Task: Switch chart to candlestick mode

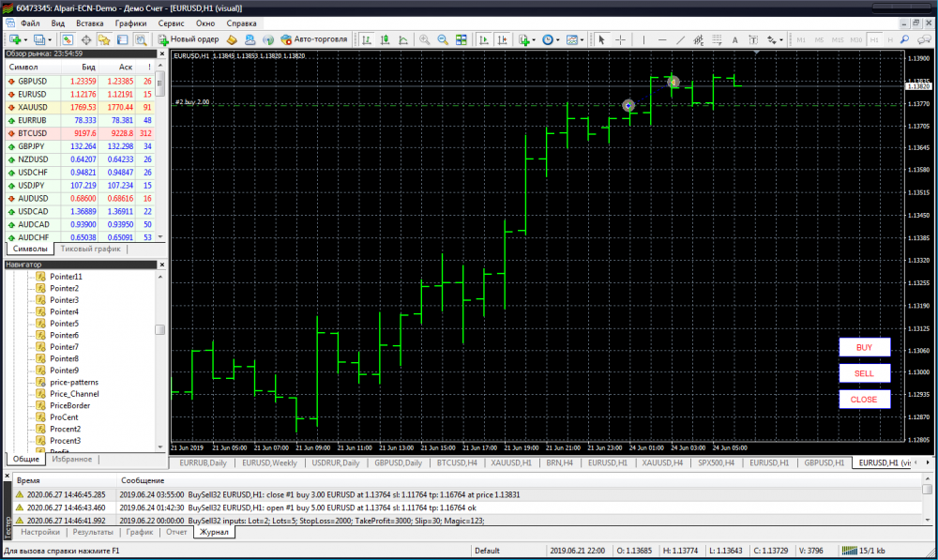Action: pos(384,39)
